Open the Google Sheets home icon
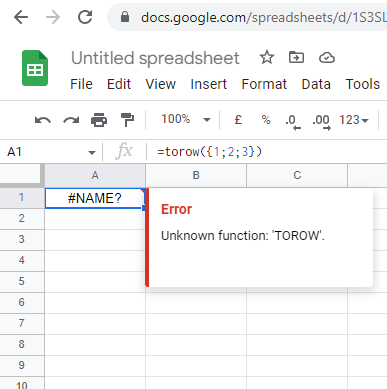This screenshot has width=387, height=389. [35, 68]
